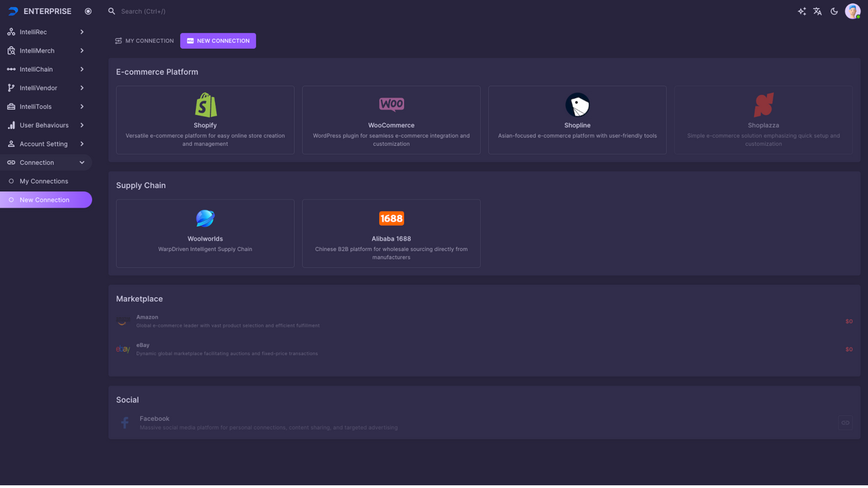This screenshot has width=868, height=488.
Task: Expand the IntelliVendor chevron
Action: [82, 88]
